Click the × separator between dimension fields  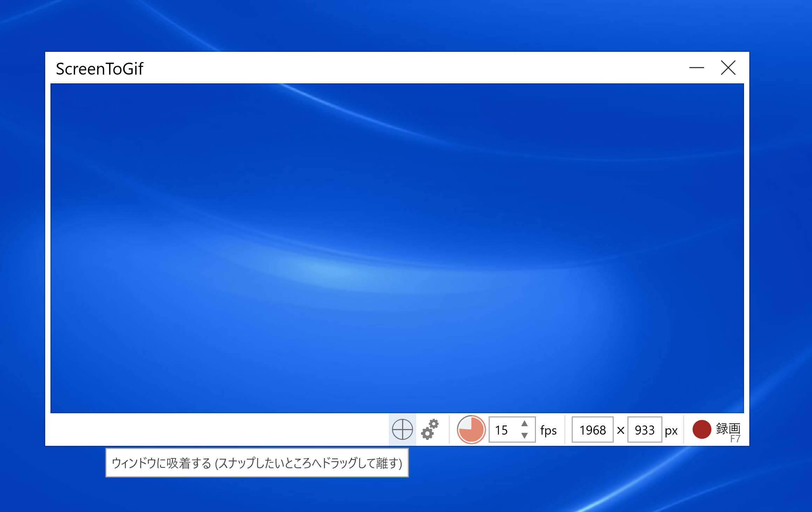(621, 430)
